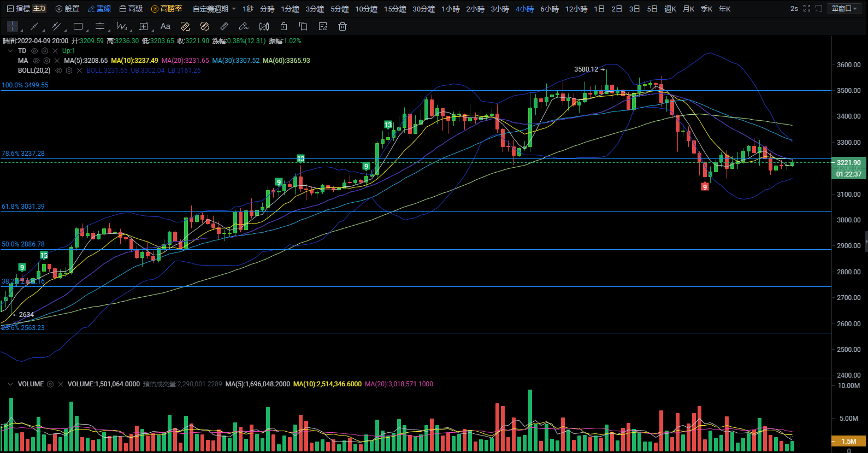Open the 高級 advanced menu
Screen dimensions: 868x453
click(x=131, y=9)
